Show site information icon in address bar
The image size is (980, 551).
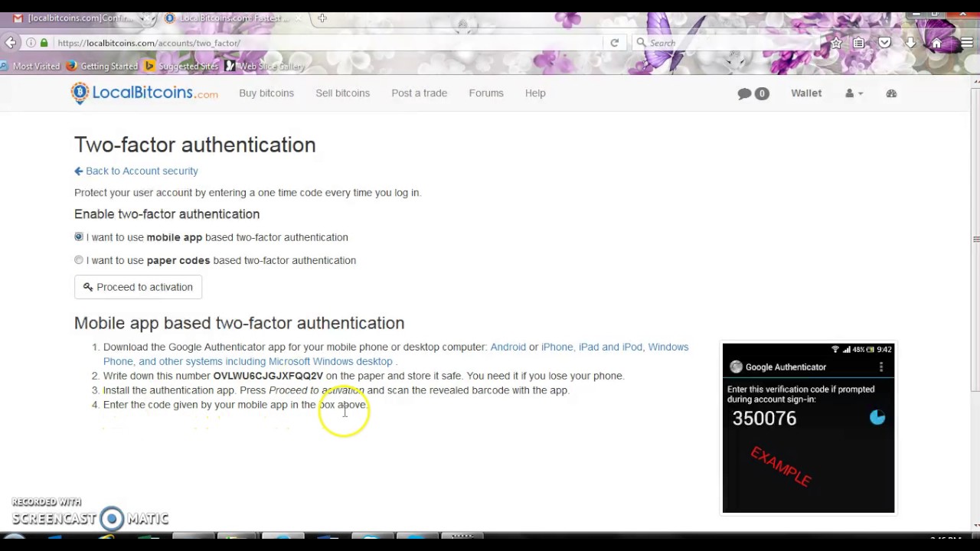point(31,43)
